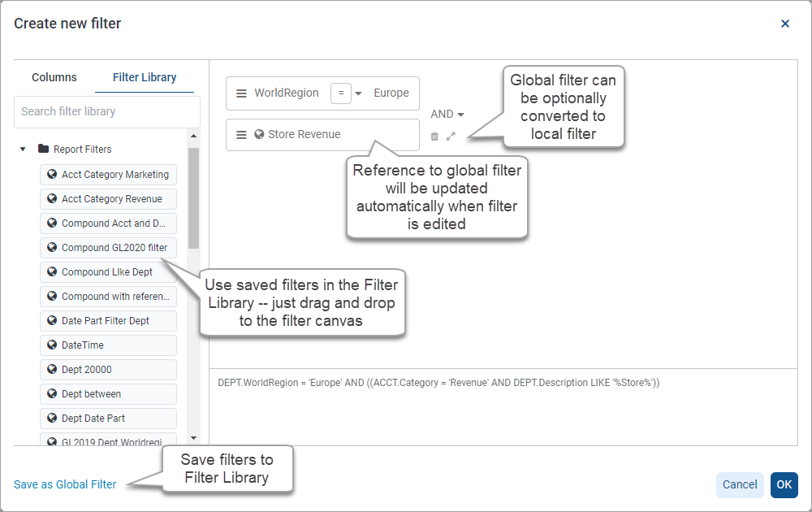812x512 pixels.
Task: Select the Filter Library tab
Action: tap(145, 78)
